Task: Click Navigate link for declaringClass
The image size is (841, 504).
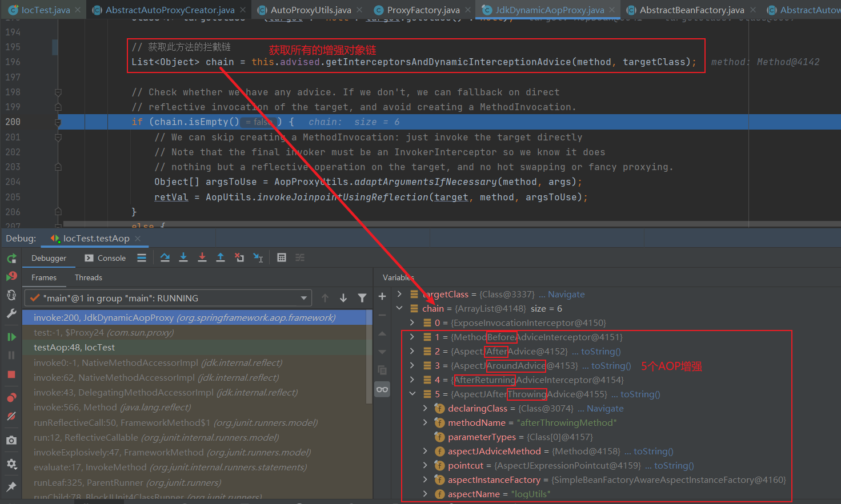Action: 605,408
